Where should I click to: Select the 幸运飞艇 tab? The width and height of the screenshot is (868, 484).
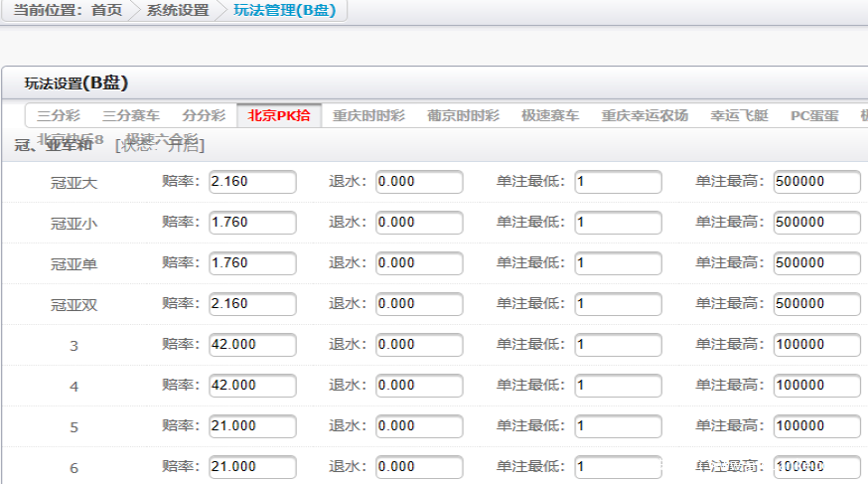(x=739, y=115)
